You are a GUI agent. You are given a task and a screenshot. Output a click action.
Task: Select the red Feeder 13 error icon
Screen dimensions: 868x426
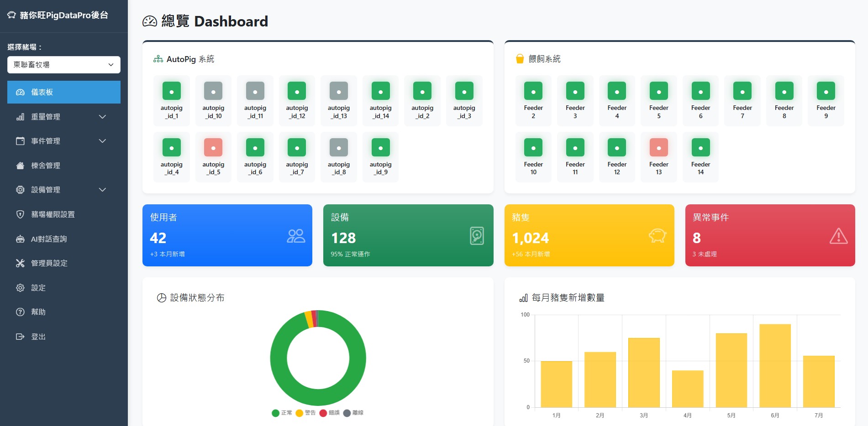point(659,147)
